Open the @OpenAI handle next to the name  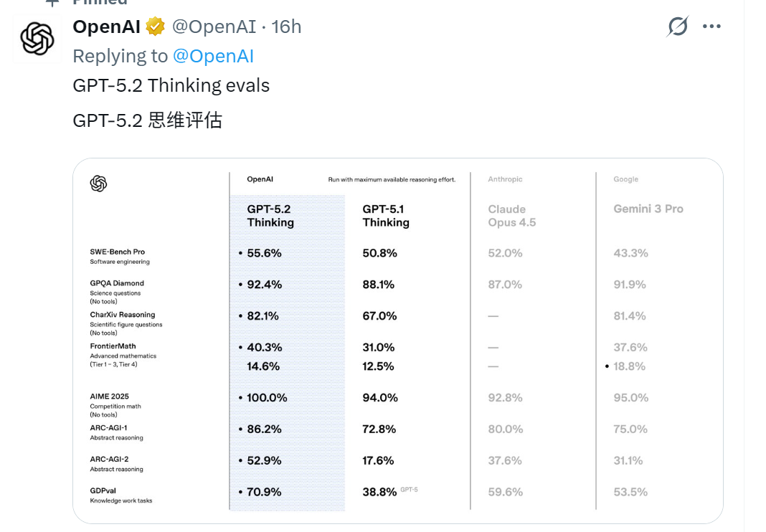tap(217, 27)
